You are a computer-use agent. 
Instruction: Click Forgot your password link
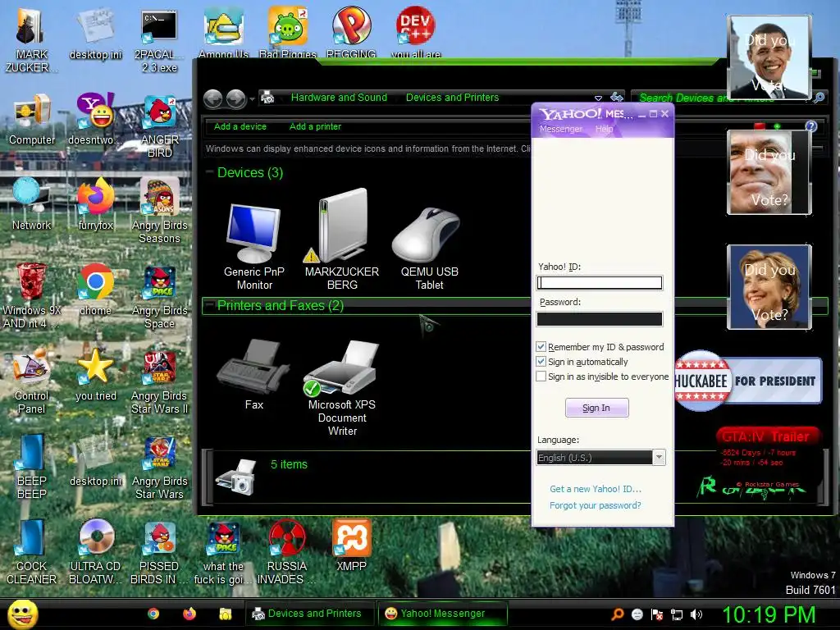[x=595, y=505]
